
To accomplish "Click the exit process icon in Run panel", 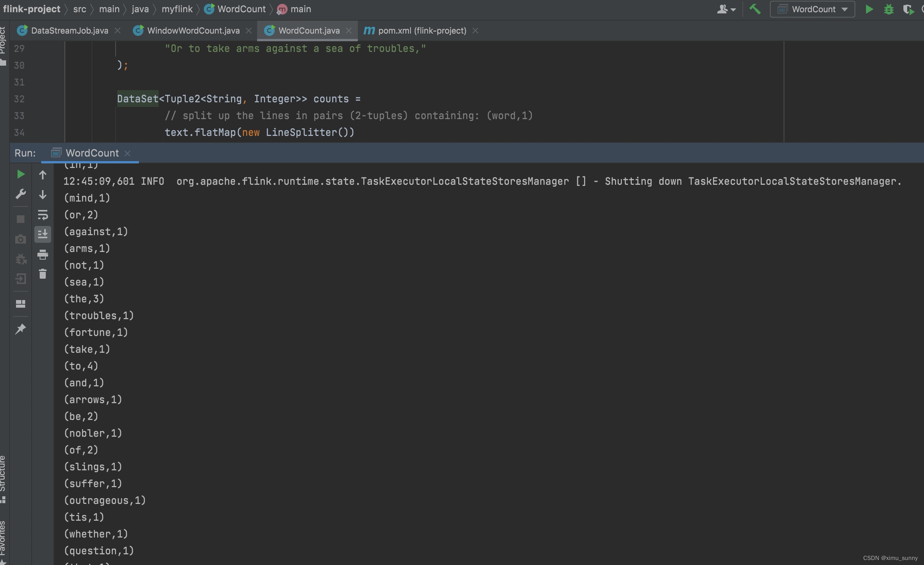I will point(21,279).
